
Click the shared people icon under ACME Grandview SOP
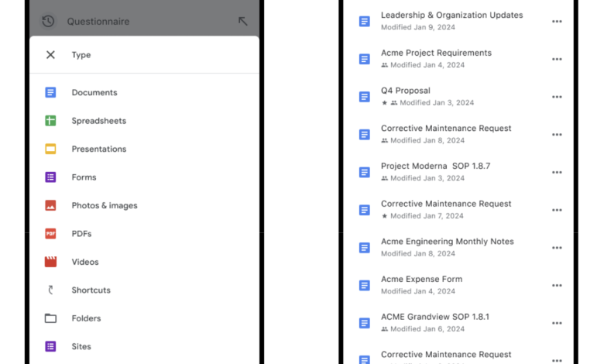[384, 329]
